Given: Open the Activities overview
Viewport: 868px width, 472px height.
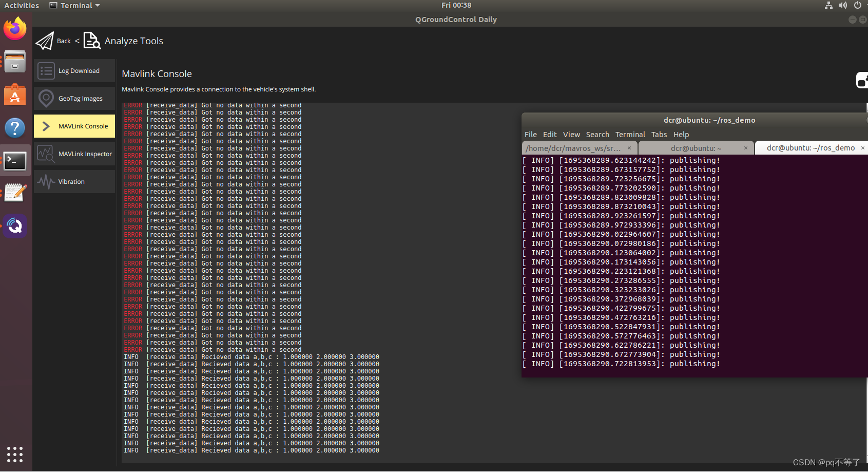Looking at the screenshot, I should [22, 5].
